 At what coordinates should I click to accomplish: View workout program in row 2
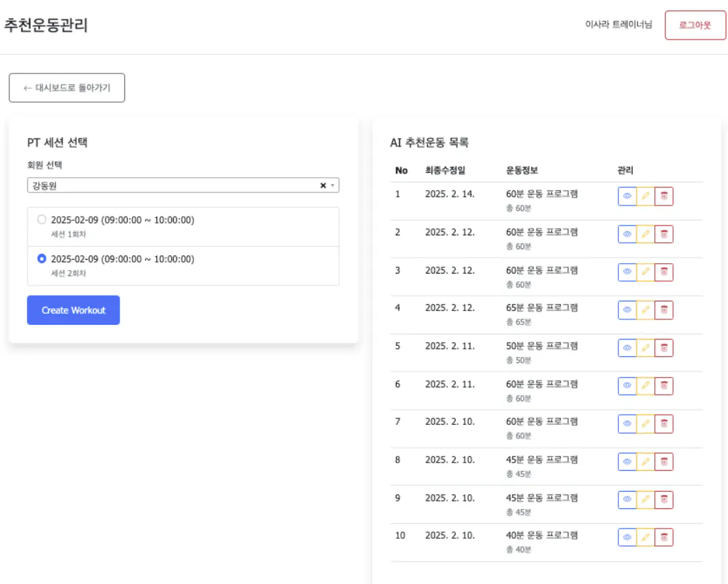click(627, 234)
